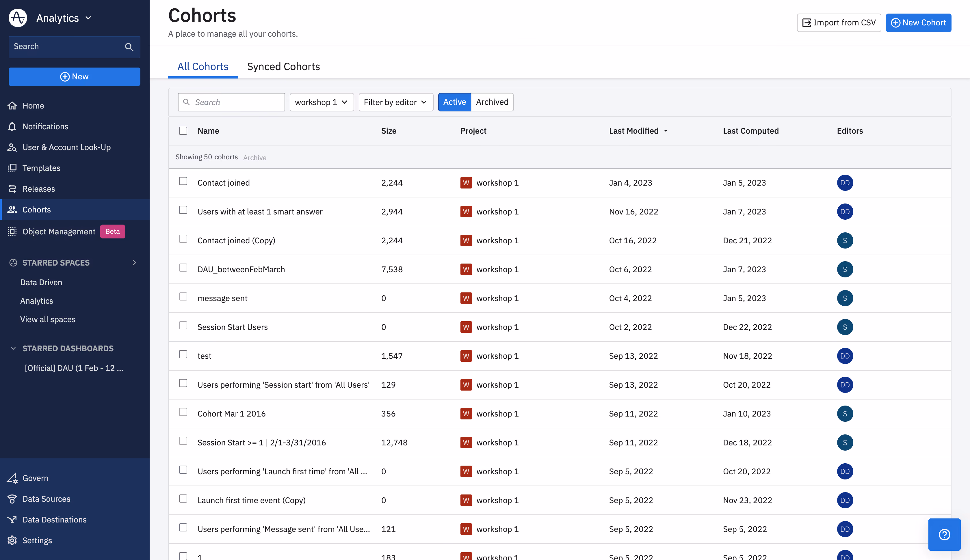The width and height of the screenshot is (970, 560).
Task: Click workshop 1 project icon for test row
Action: click(x=466, y=356)
